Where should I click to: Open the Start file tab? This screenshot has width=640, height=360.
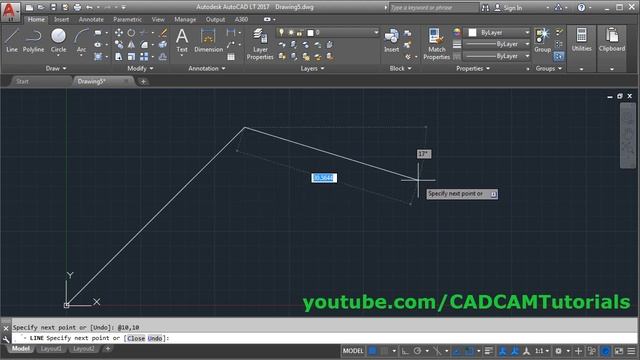click(22, 81)
